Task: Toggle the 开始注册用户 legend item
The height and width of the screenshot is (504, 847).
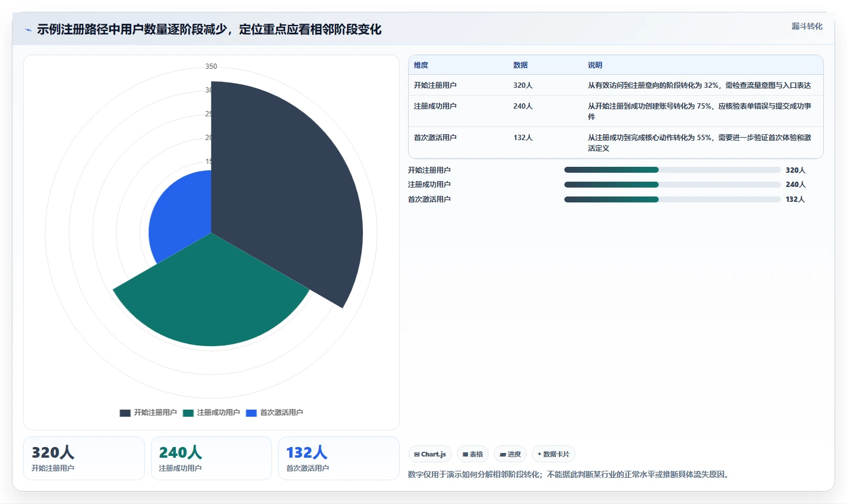Action: [x=148, y=413]
